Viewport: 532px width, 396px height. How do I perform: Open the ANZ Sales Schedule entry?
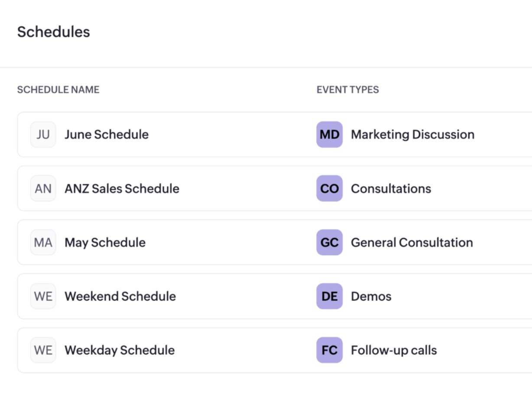(x=122, y=188)
